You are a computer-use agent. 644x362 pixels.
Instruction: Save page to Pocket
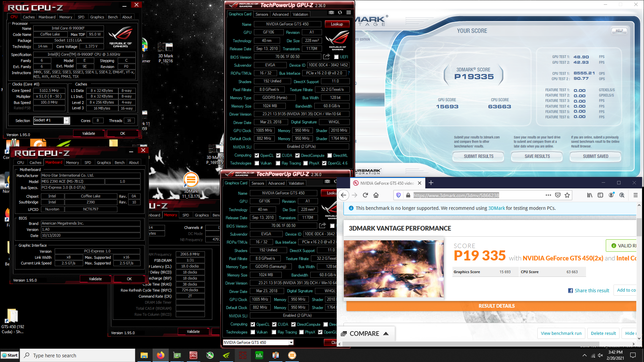coord(558,195)
